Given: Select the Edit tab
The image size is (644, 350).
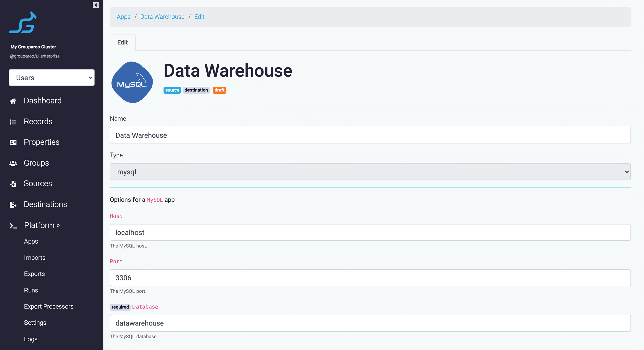Looking at the screenshot, I should click(122, 42).
